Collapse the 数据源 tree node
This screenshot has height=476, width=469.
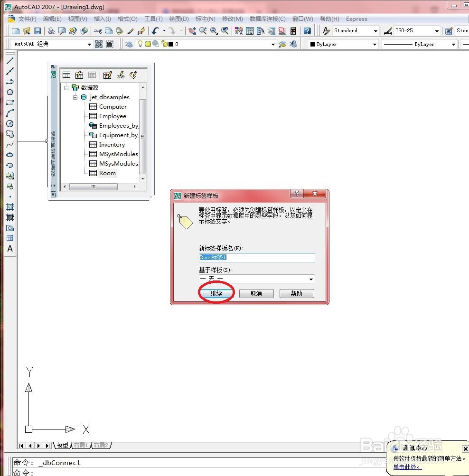point(66,88)
